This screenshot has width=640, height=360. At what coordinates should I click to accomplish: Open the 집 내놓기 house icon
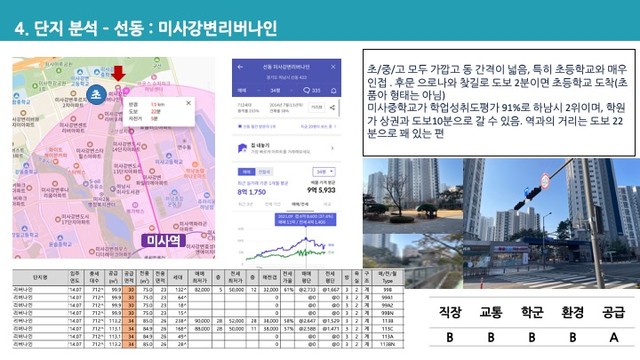[x=242, y=148]
